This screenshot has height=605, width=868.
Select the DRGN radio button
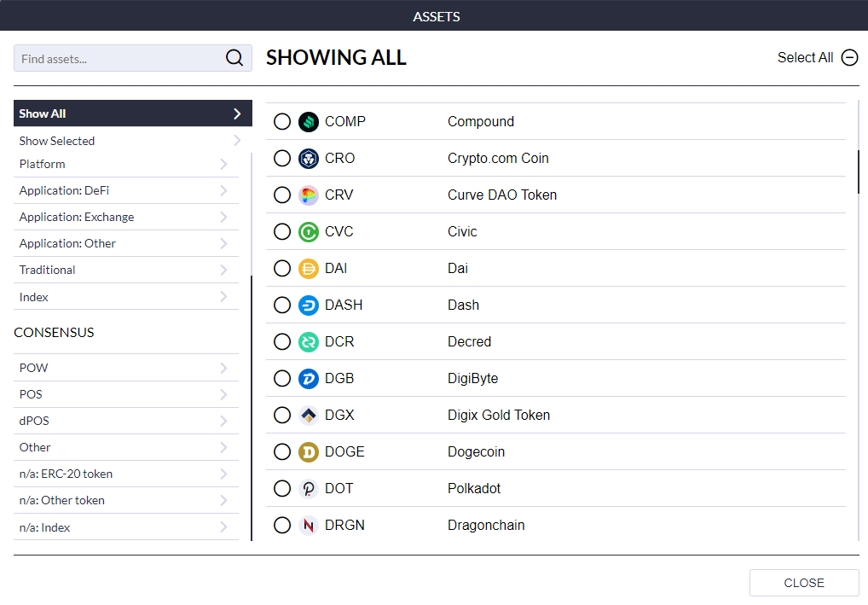282,526
